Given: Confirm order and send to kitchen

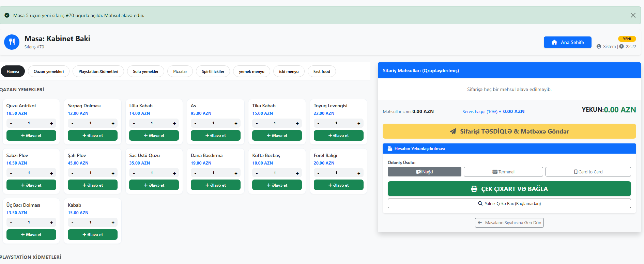Looking at the screenshot, I should click(x=509, y=131).
